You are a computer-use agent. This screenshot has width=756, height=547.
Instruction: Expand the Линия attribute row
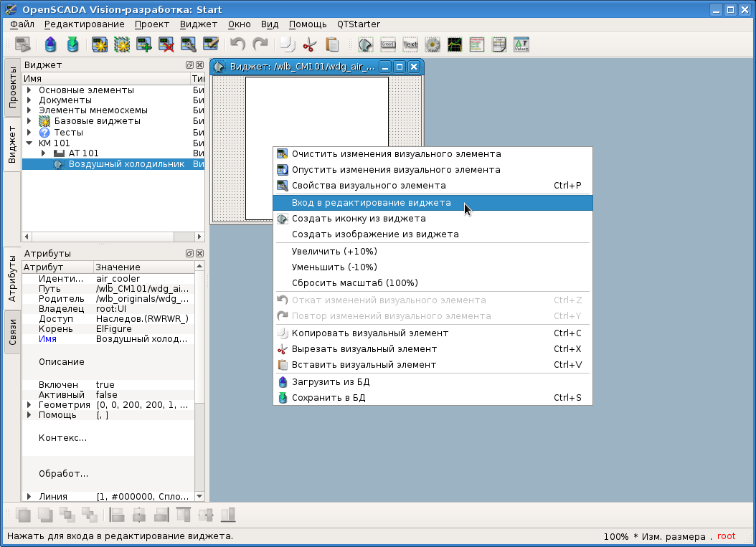pyautogui.click(x=29, y=496)
